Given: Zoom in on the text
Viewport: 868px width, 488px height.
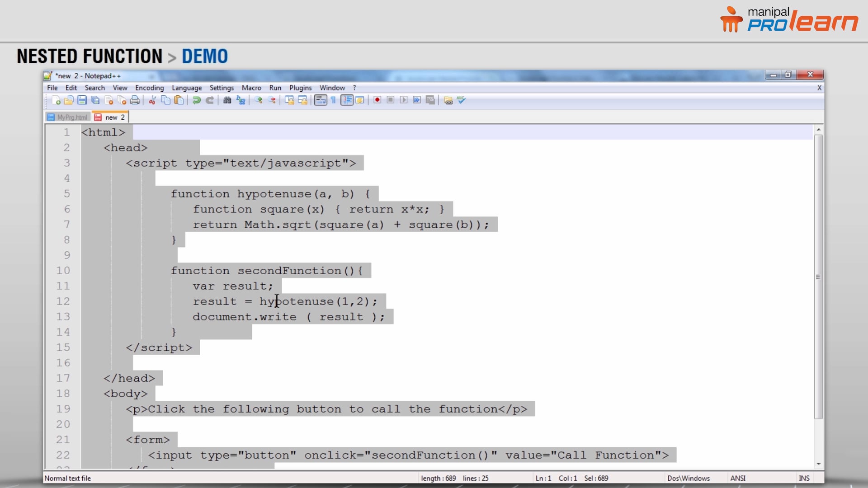Looking at the screenshot, I should pos(258,100).
